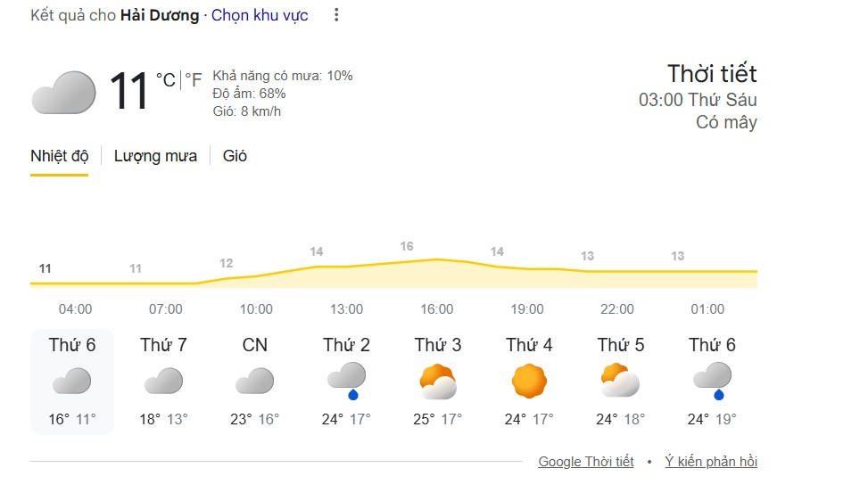Switch temperature unit to °C
868x501 pixels.
[166, 80]
